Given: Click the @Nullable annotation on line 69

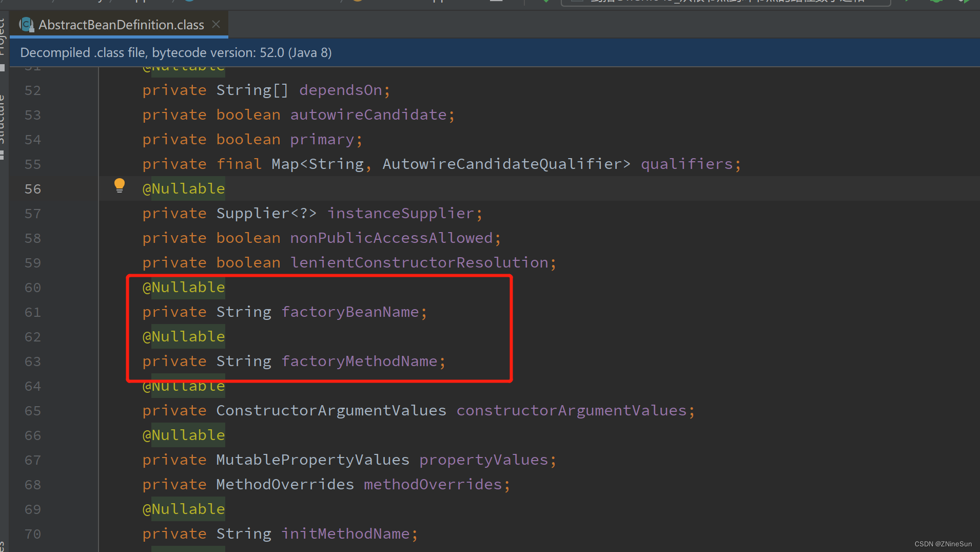Looking at the screenshot, I should click(x=184, y=509).
